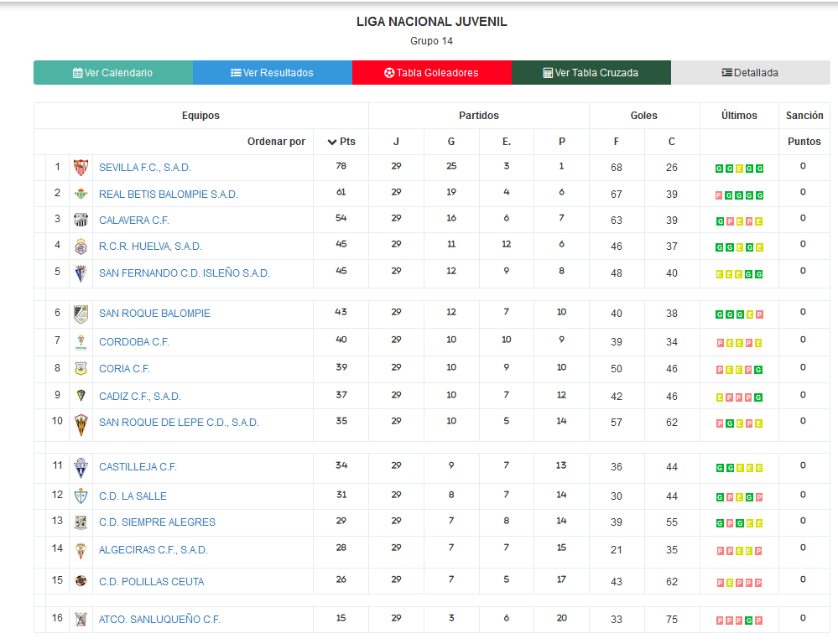Image resolution: width=838 pixels, height=644 pixels.
Task: Open SAN ROQUE DE LEPE C.D. link
Action: click(179, 423)
